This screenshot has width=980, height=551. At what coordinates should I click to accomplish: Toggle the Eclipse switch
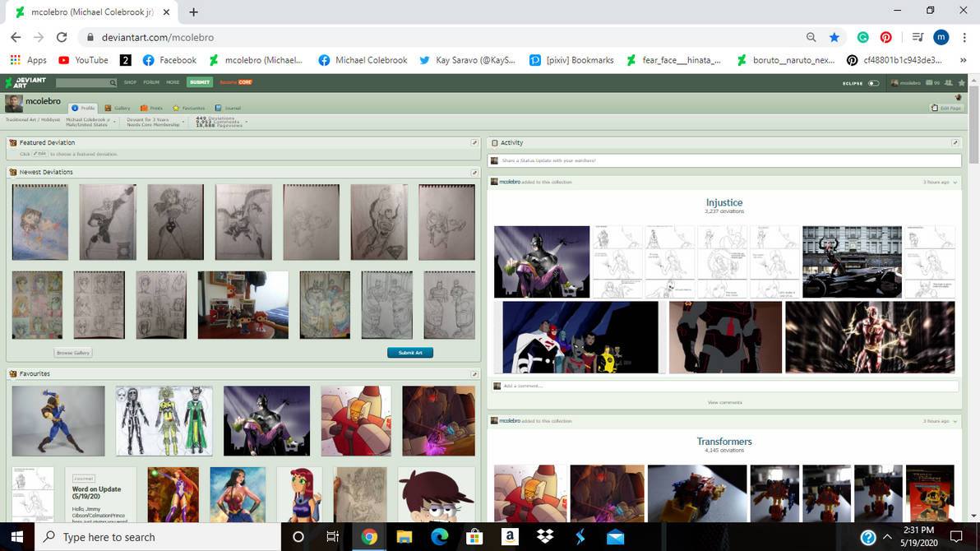(873, 83)
